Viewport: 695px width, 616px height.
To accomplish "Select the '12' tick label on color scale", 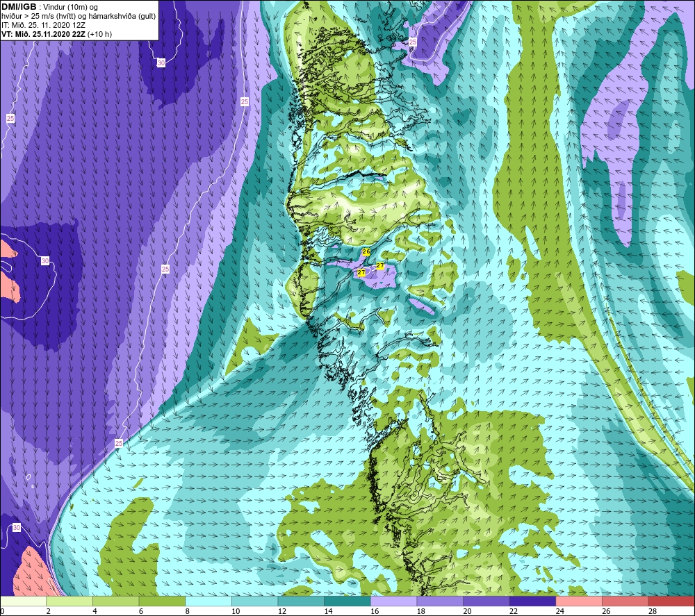I will (282, 612).
